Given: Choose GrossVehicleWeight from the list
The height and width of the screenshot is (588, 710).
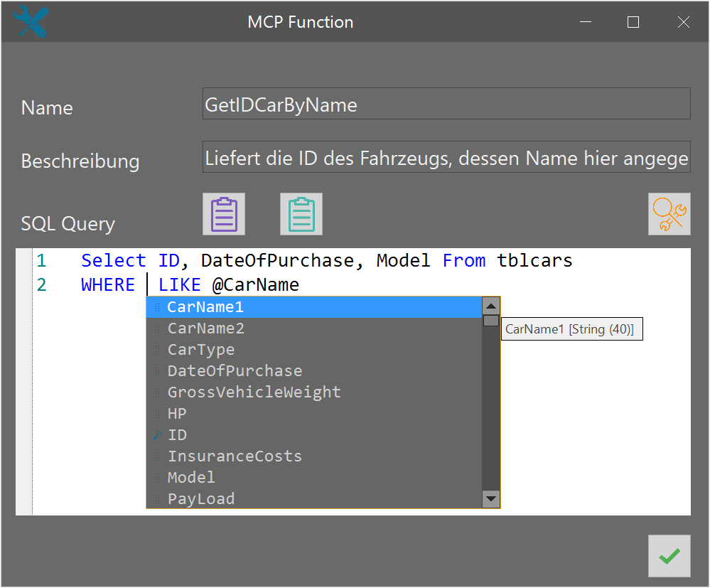Looking at the screenshot, I should click(x=254, y=392).
